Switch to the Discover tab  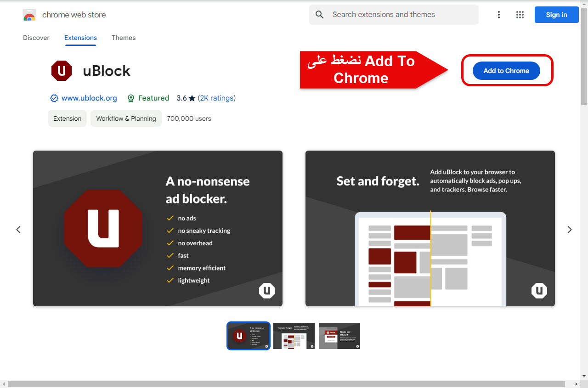tap(36, 38)
